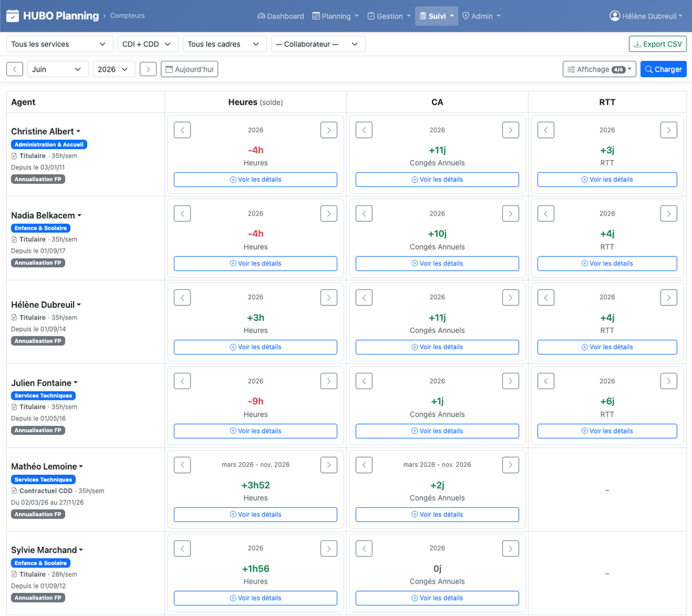Screen dimensions: 692x616
Task: Click Services Techniques badge under Julien Fontaine
Action: click(x=43, y=396)
